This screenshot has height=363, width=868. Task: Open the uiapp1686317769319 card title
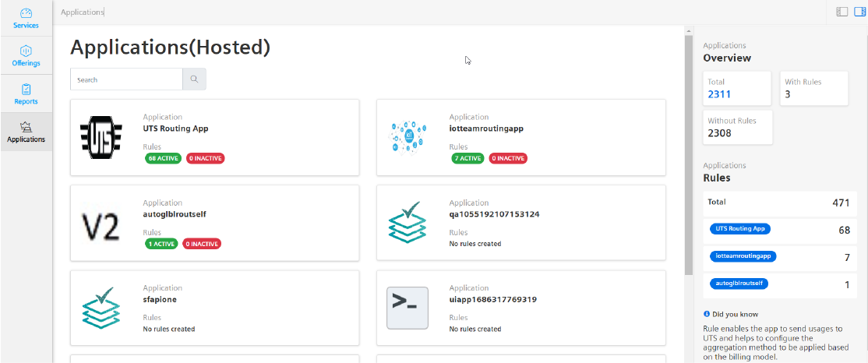point(492,299)
